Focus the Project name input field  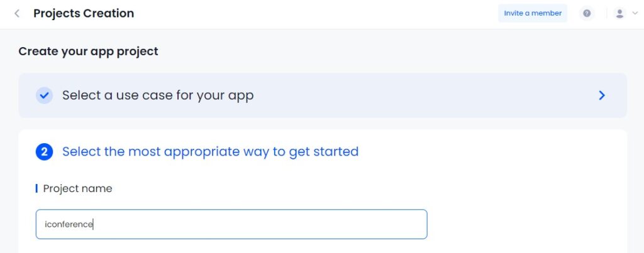coord(231,224)
